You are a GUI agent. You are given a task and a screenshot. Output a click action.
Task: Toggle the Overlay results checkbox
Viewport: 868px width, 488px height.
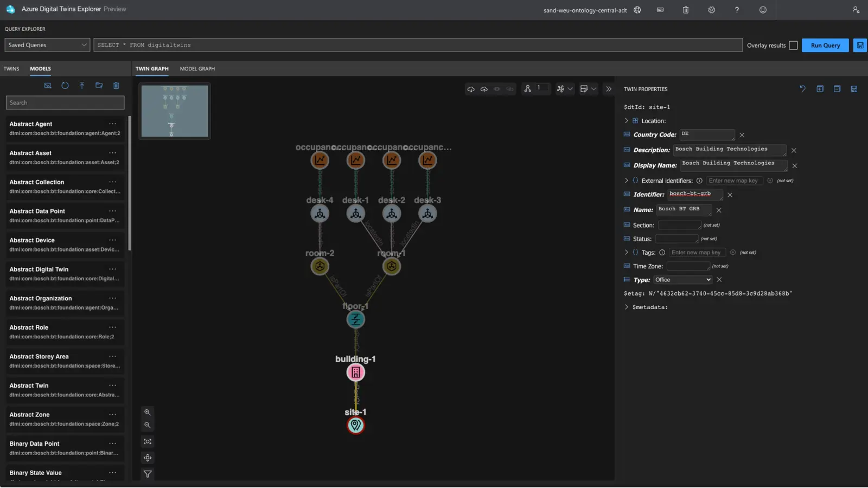coord(793,46)
